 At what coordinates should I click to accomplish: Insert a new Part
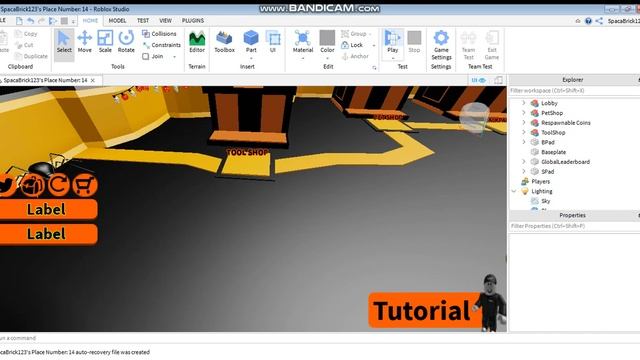(x=251, y=42)
